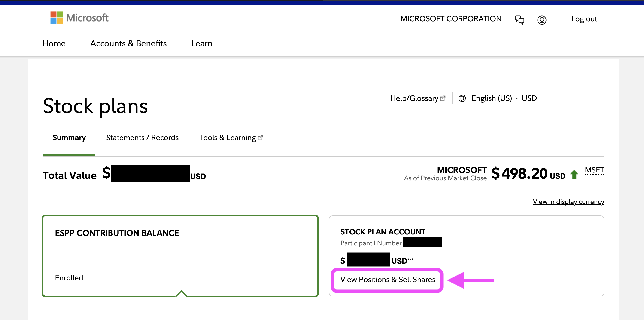Viewport: 644px width, 320px height.
Task: Click the Log out button
Action: (x=584, y=19)
